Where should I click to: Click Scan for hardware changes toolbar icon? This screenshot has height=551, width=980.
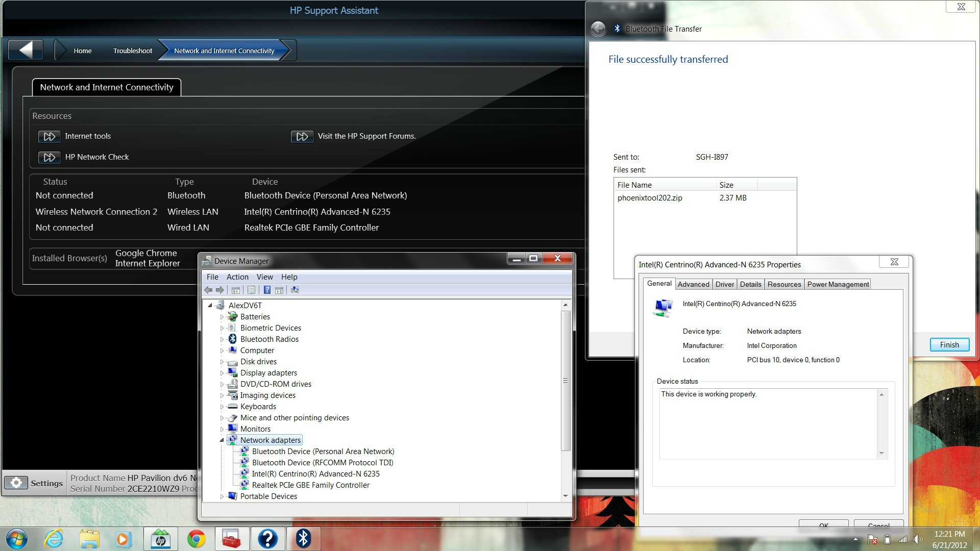(295, 290)
